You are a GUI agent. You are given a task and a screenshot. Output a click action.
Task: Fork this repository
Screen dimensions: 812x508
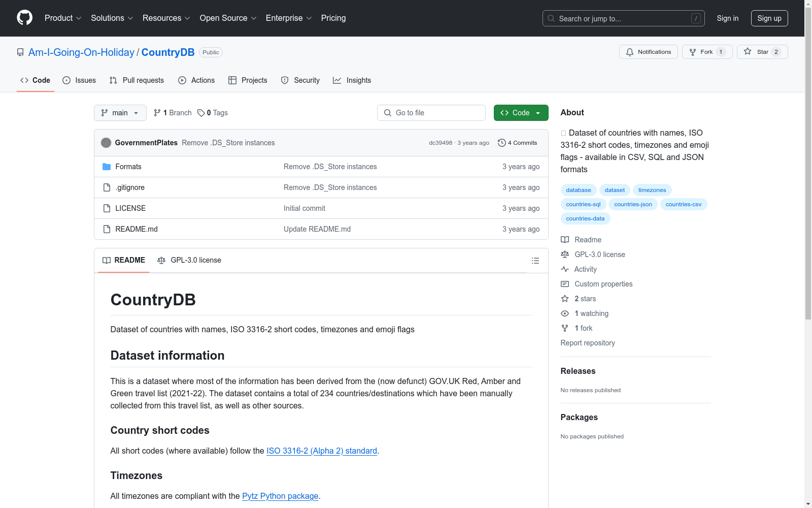coord(707,52)
